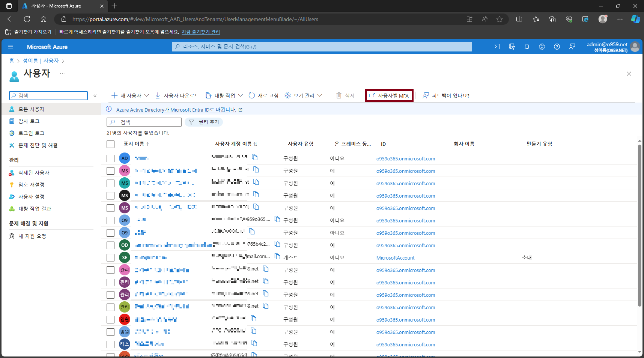Click the 새로 고침 toolbar button

[x=263, y=96]
